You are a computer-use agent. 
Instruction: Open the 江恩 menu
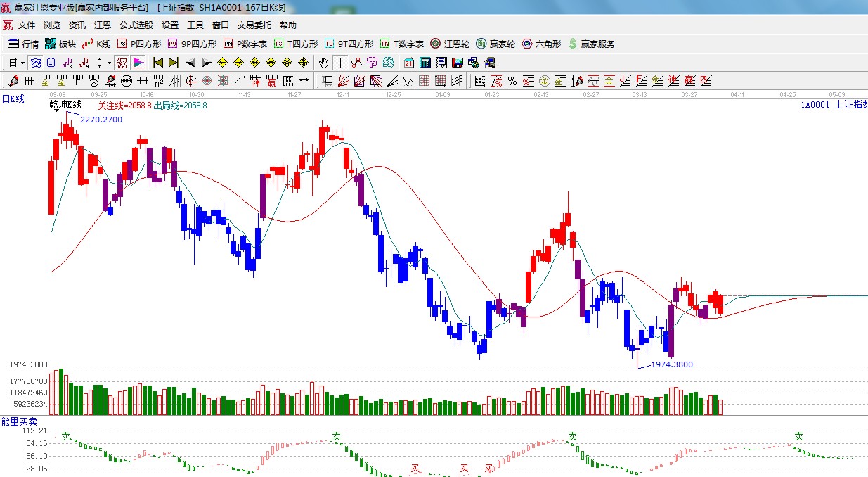click(103, 25)
